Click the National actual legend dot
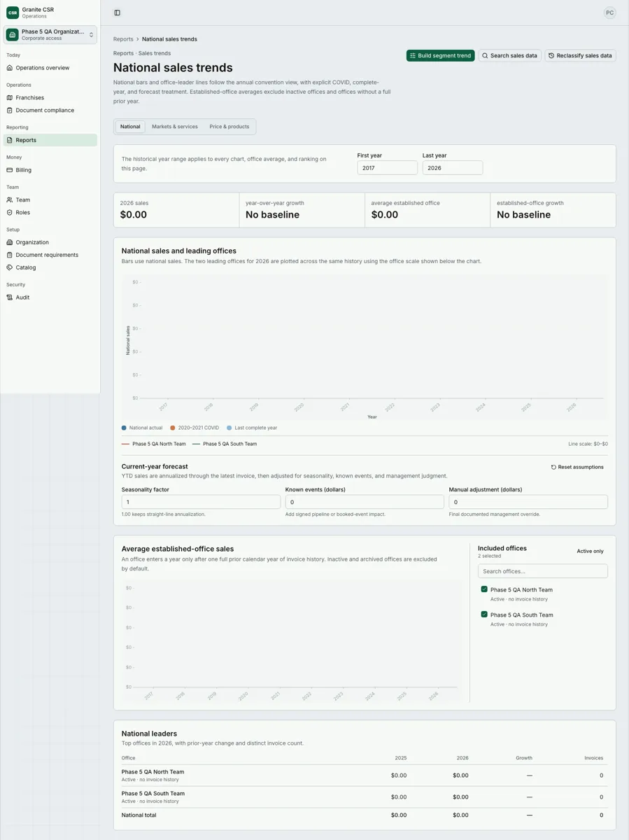629x840 pixels. [x=125, y=428]
